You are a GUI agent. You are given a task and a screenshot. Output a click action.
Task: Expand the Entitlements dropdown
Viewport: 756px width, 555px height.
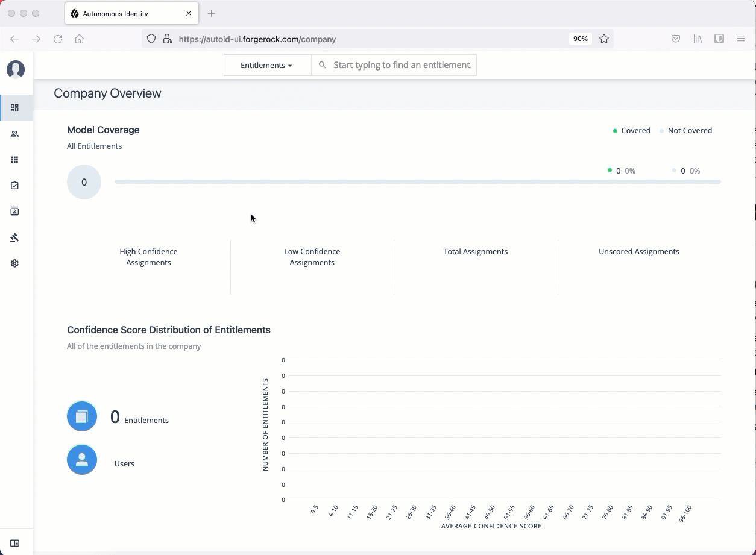pyautogui.click(x=266, y=65)
